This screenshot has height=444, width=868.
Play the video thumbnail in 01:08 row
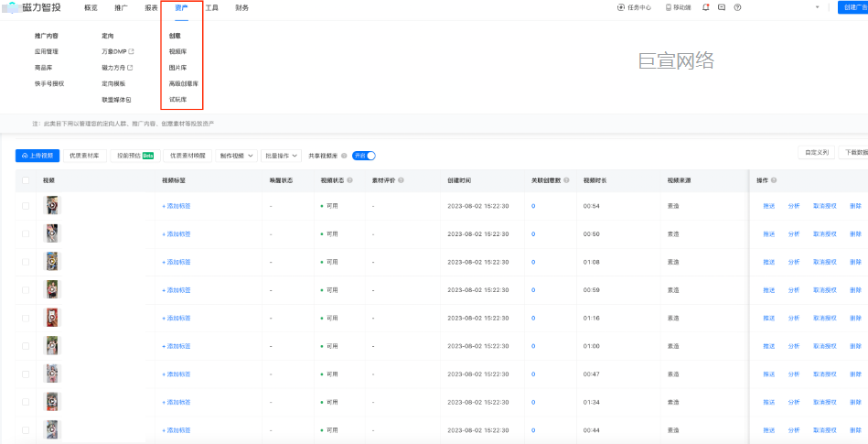52,262
